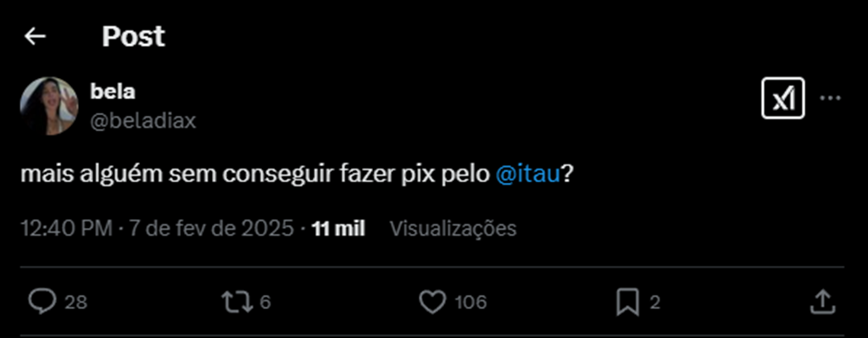Open bela's profile picture
The width and height of the screenshot is (868, 338).
pos(48,106)
